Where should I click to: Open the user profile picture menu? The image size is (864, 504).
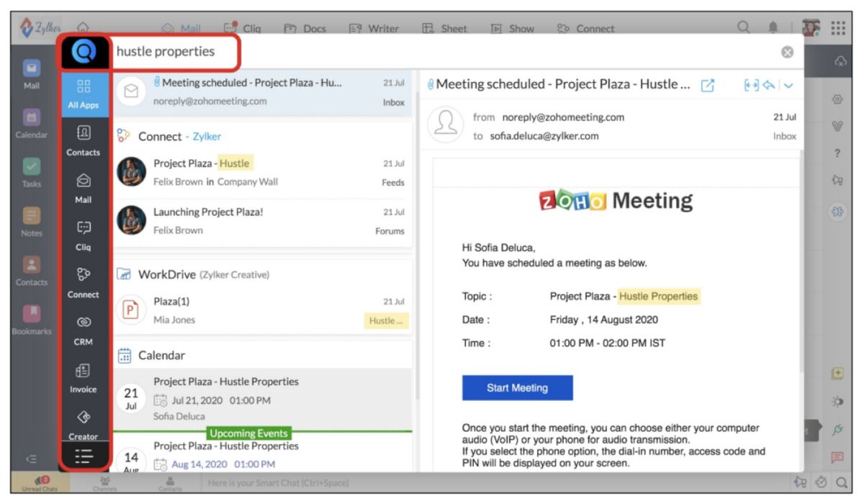coord(811,27)
